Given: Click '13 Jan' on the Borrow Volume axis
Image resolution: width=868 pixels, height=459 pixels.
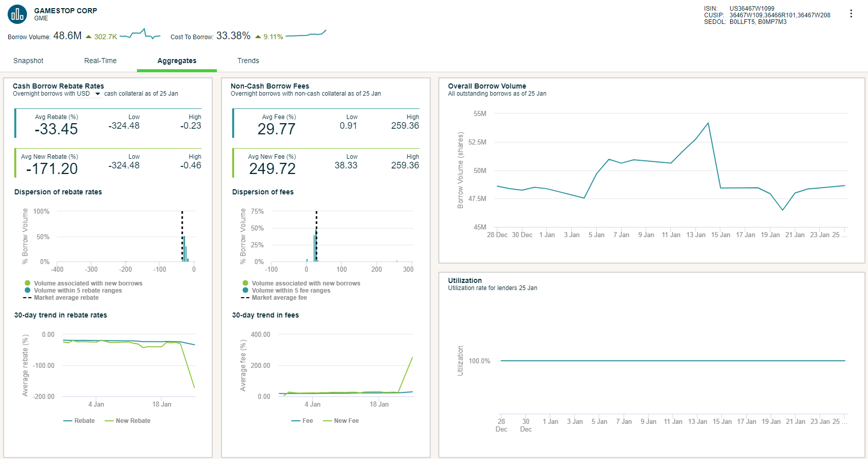Looking at the screenshot, I should (x=696, y=235).
